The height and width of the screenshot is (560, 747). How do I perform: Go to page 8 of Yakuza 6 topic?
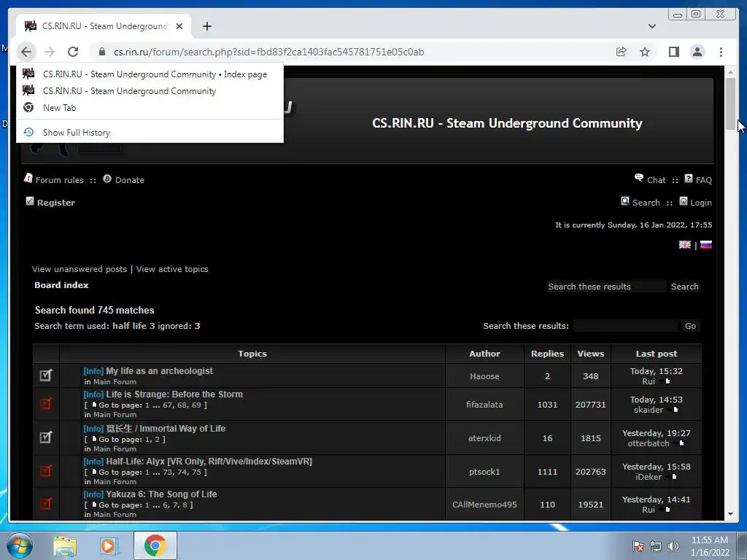185,505
